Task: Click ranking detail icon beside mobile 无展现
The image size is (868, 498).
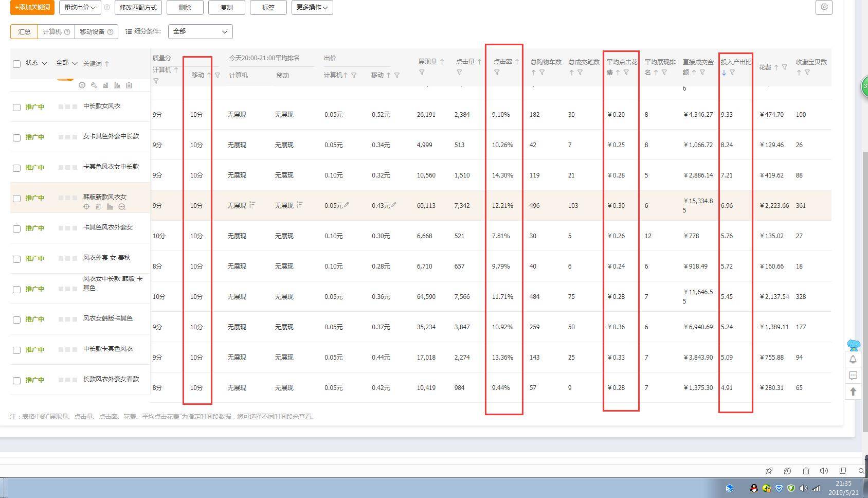Action: click(300, 205)
